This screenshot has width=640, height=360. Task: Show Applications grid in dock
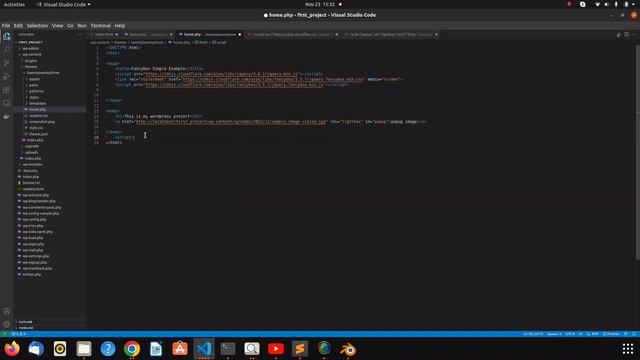tap(628, 349)
